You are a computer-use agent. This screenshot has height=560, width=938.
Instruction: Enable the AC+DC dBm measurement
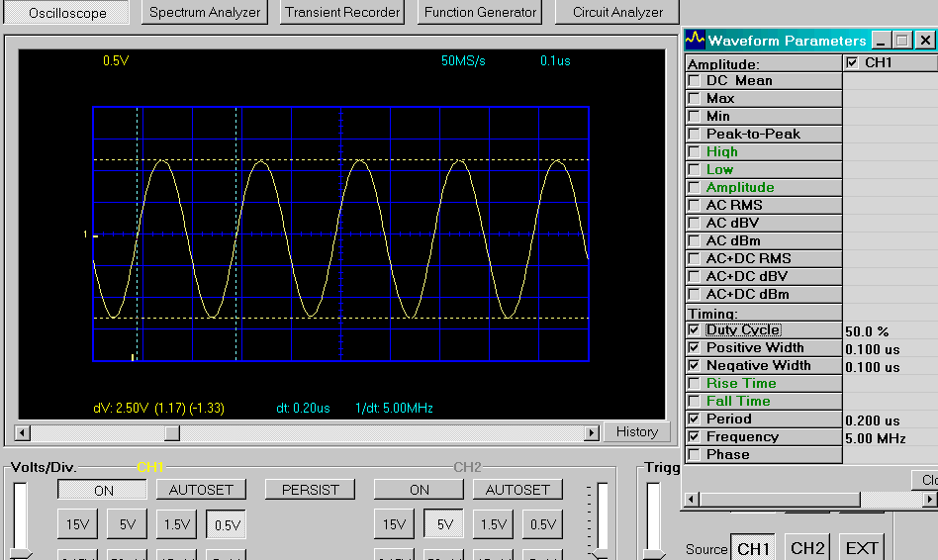[694, 295]
